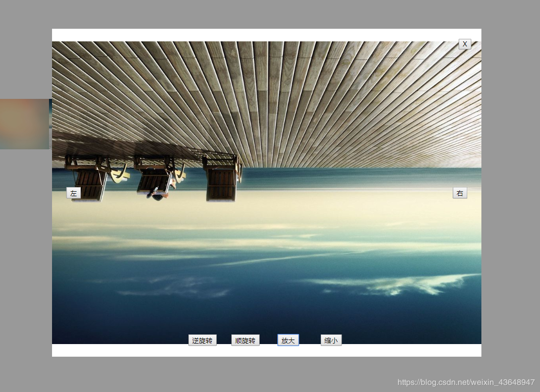The height and width of the screenshot is (392, 540).
Task: Click the 左 (previous image) button
Action: tap(73, 193)
